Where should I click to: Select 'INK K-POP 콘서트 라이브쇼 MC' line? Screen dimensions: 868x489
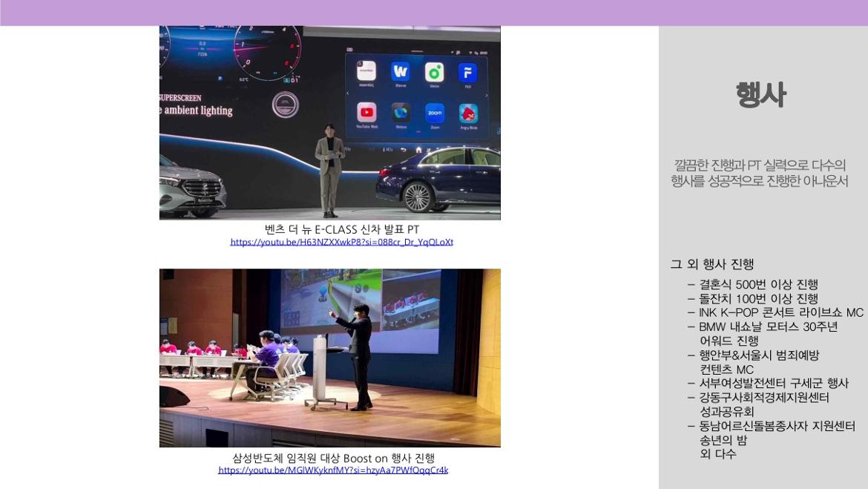click(x=781, y=313)
